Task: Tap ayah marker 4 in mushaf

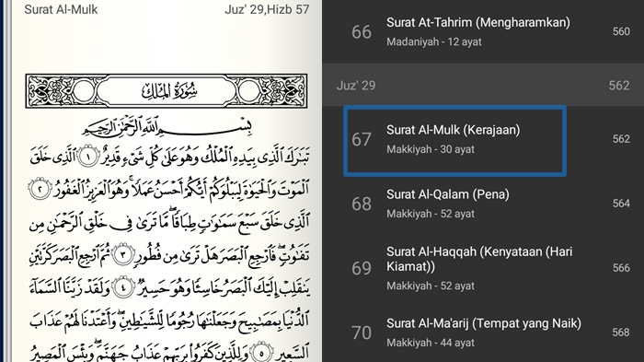Action: click(122, 287)
